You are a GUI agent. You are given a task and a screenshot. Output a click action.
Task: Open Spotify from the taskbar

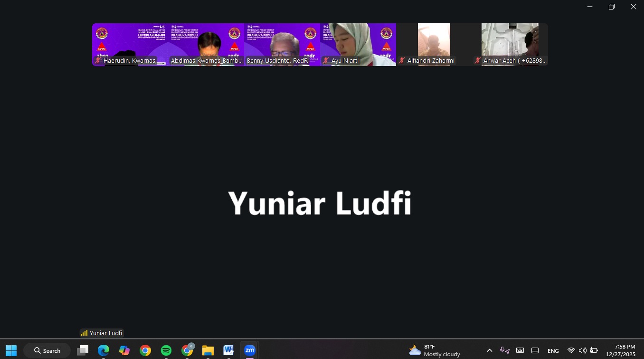[166, 350]
